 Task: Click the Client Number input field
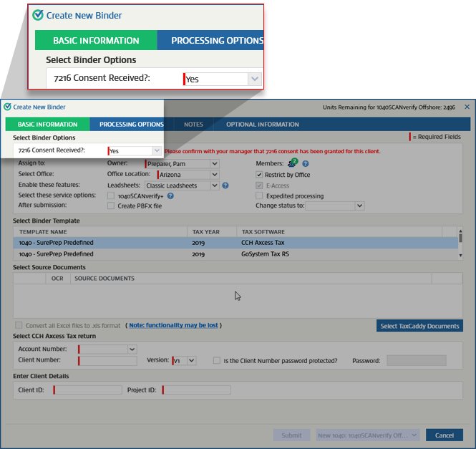tap(107, 361)
